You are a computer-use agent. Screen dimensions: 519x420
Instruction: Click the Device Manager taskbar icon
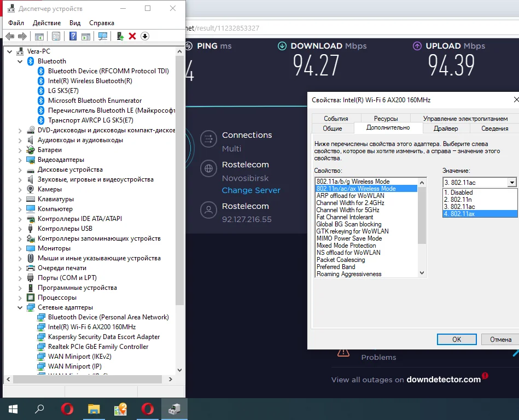(x=174, y=410)
